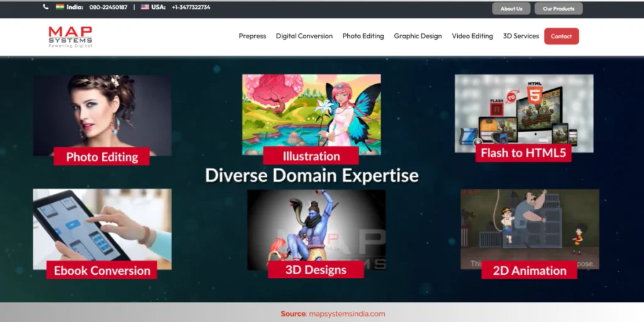644x322 pixels.
Task: Open the Photo Editing nav item
Action: pos(363,36)
